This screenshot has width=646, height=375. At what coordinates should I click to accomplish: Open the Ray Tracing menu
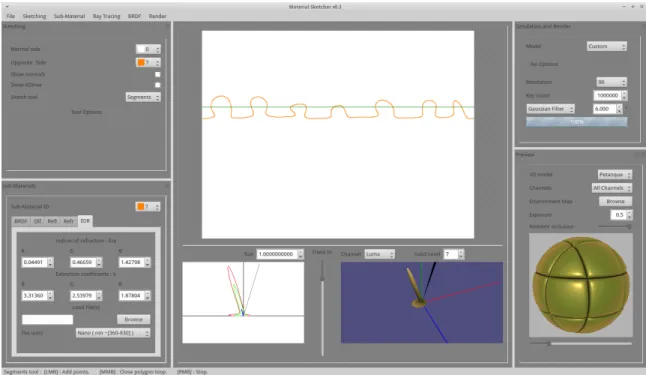106,16
